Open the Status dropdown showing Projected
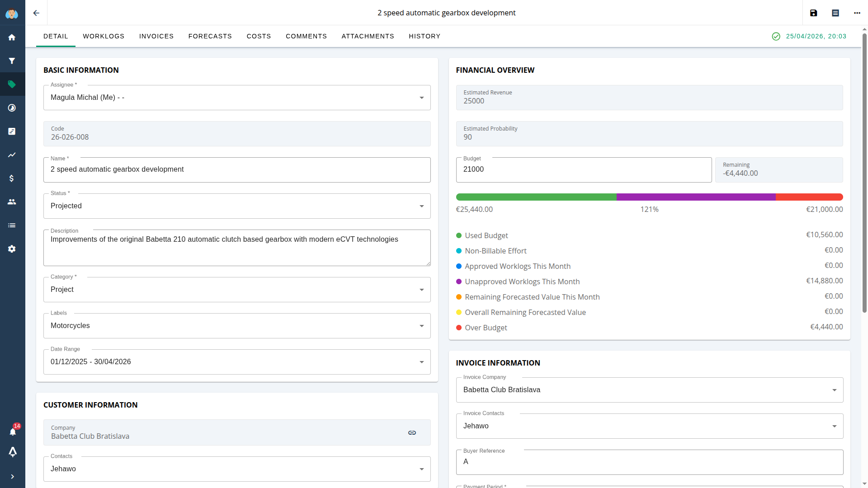Image resolution: width=868 pixels, height=488 pixels. point(236,206)
